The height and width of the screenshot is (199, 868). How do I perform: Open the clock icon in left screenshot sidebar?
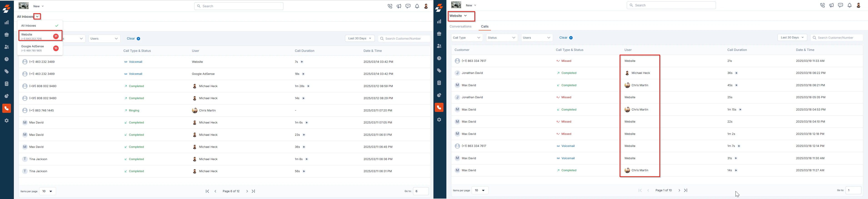(x=6, y=59)
